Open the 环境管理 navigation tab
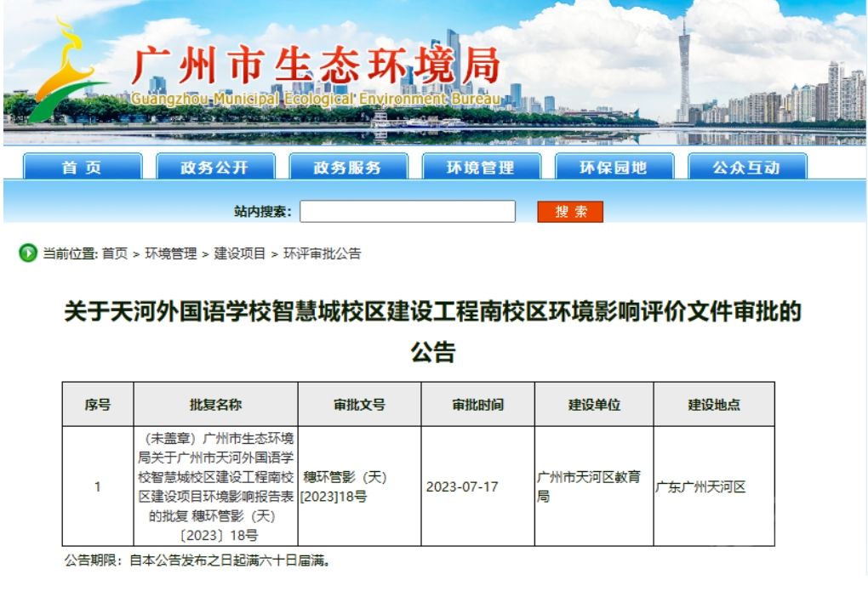868x597 pixels. pos(481,167)
